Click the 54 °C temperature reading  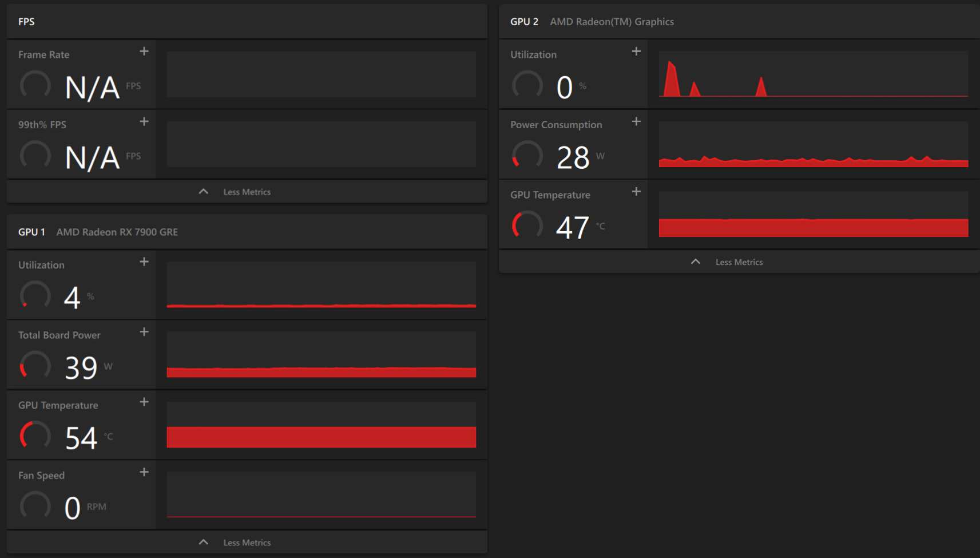tap(81, 438)
